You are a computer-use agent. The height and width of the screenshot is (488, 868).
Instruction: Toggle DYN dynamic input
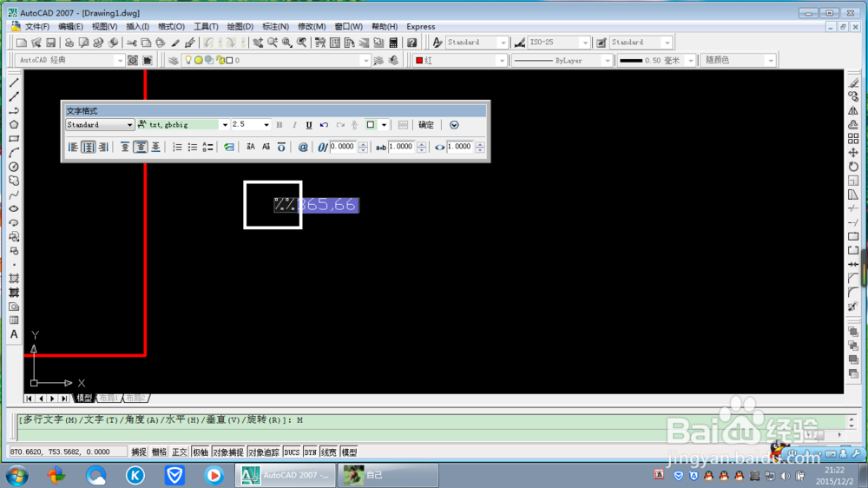pyautogui.click(x=310, y=452)
